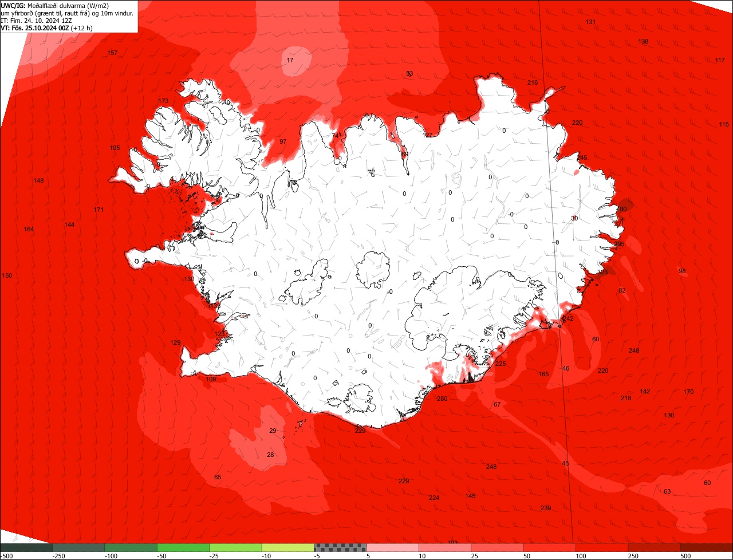This screenshot has width=733, height=560.
Task: Click the map value 138
Action: click(x=644, y=41)
